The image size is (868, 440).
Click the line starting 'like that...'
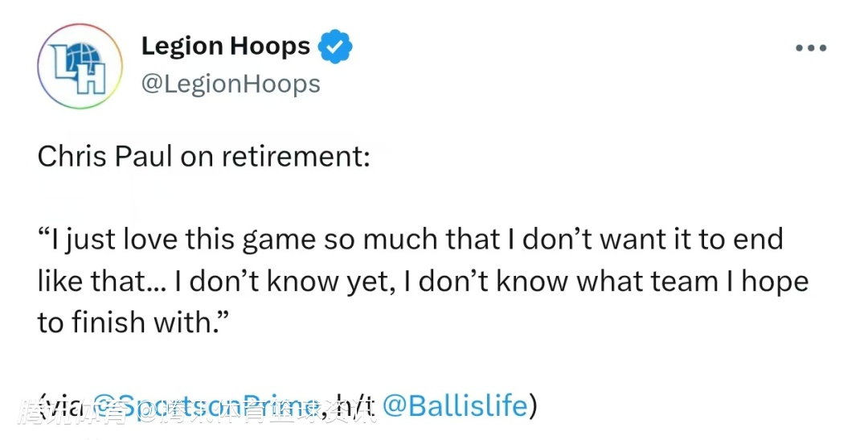pyautogui.click(x=423, y=281)
